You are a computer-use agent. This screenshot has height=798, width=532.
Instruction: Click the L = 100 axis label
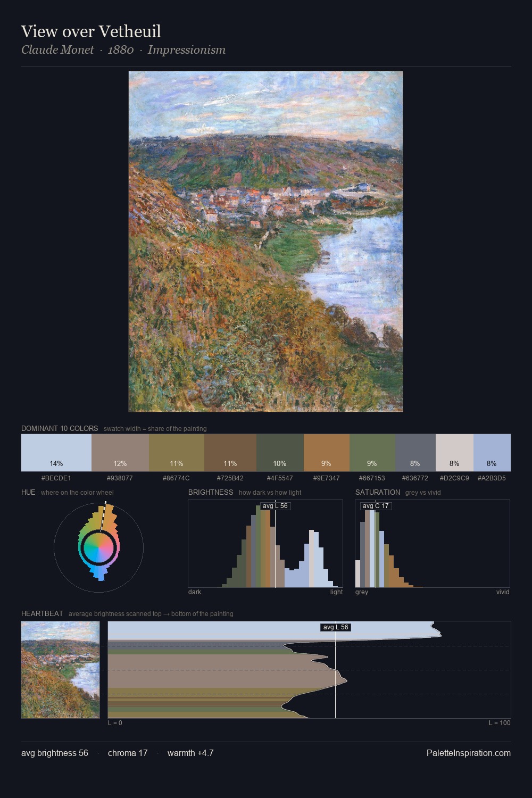(x=500, y=723)
